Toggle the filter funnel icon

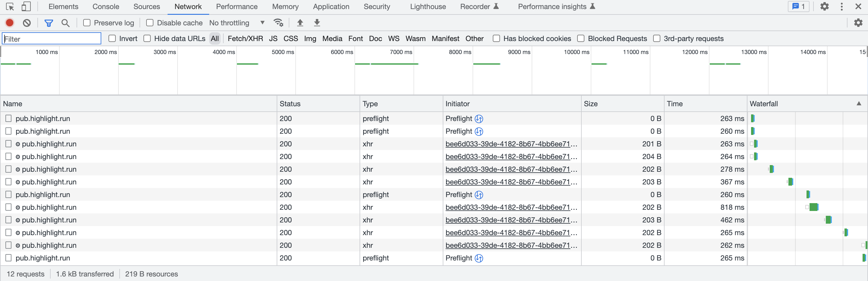pos(49,23)
